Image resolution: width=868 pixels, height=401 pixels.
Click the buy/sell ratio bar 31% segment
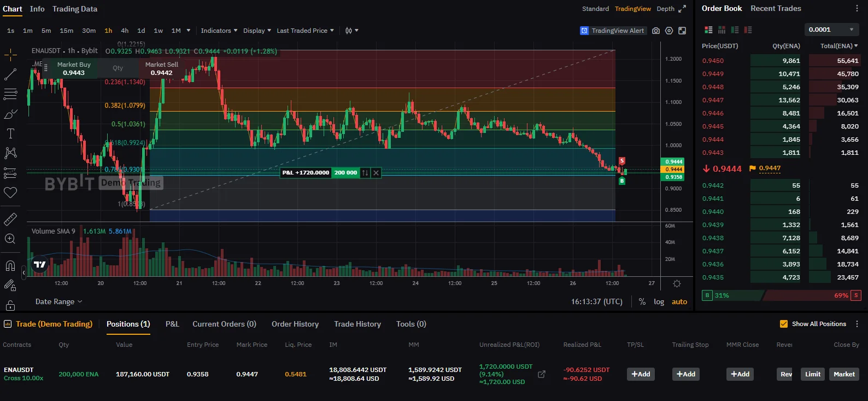click(x=732, y=295)
